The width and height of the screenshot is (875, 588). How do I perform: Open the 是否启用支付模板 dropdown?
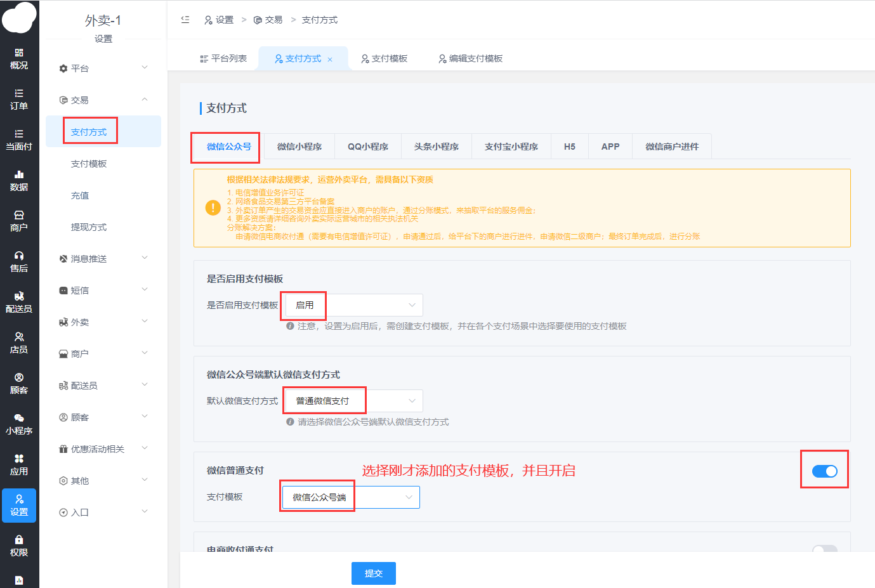354,305
